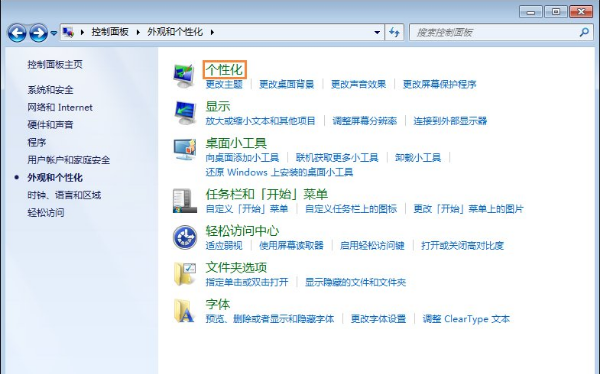Image resolution: width=600 pixels, height=374 pixels.
Task: Click the 连接到外部显示器 link
Action: click(450, 121)
